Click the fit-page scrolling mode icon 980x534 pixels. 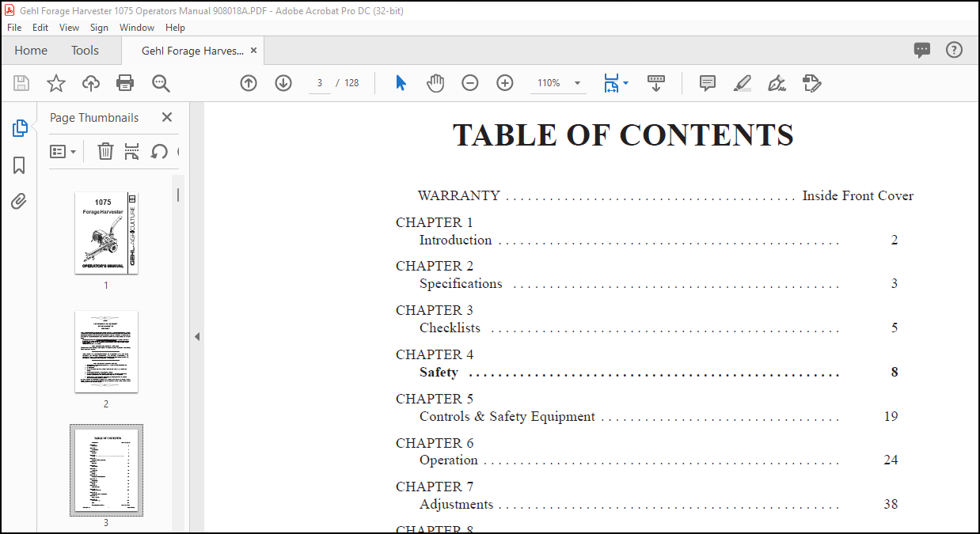pos(611,83)
